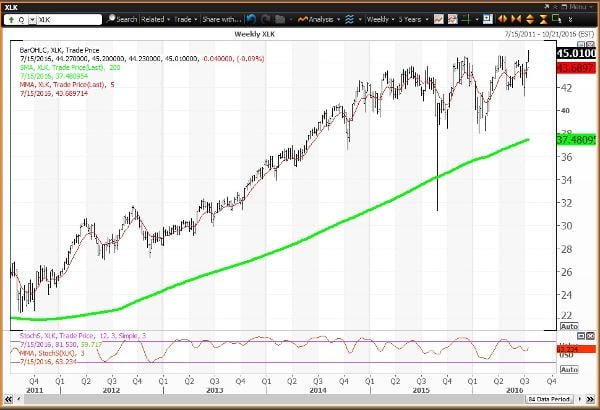600x410 pixels.
Task: Click the Share with... button
Action: click(x=221, y=18)
